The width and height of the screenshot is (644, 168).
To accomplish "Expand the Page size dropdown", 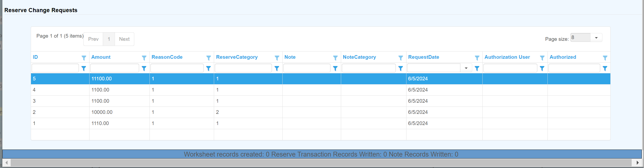I will (596, 38).
